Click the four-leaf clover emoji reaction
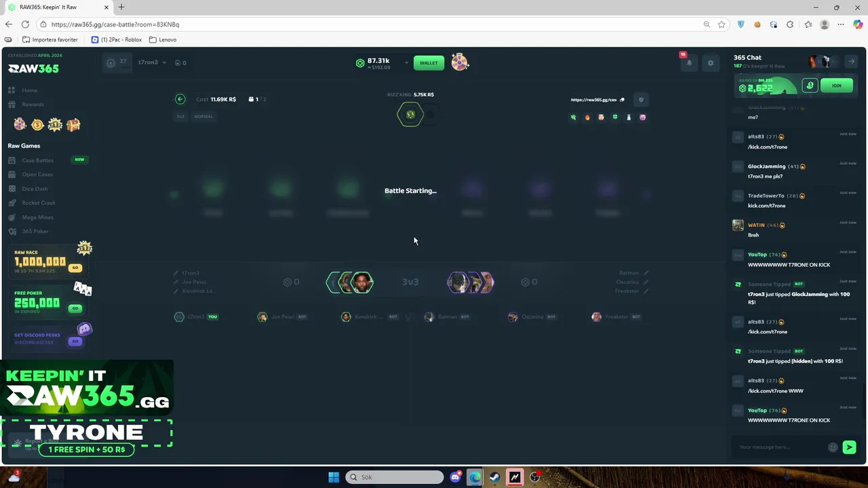 tap(615, 117)
